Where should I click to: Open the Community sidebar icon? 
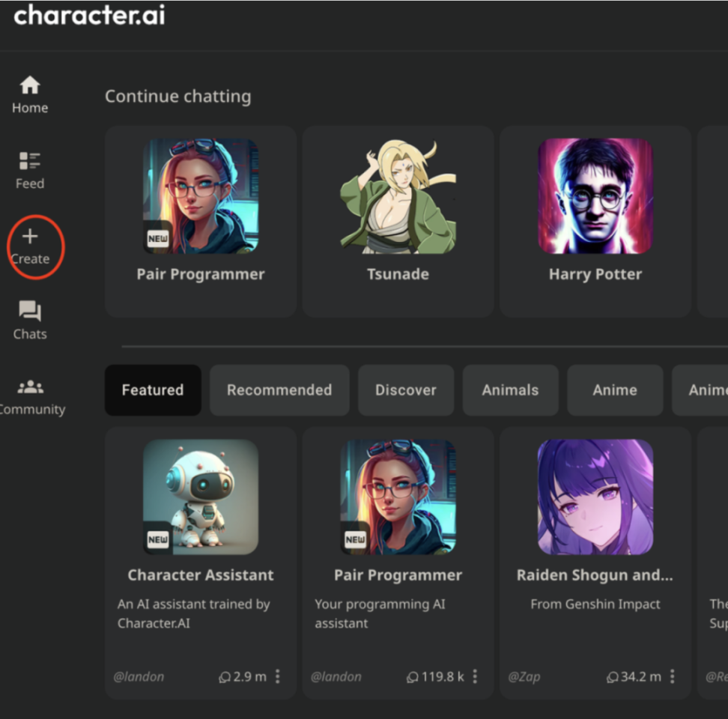point(30,387)
